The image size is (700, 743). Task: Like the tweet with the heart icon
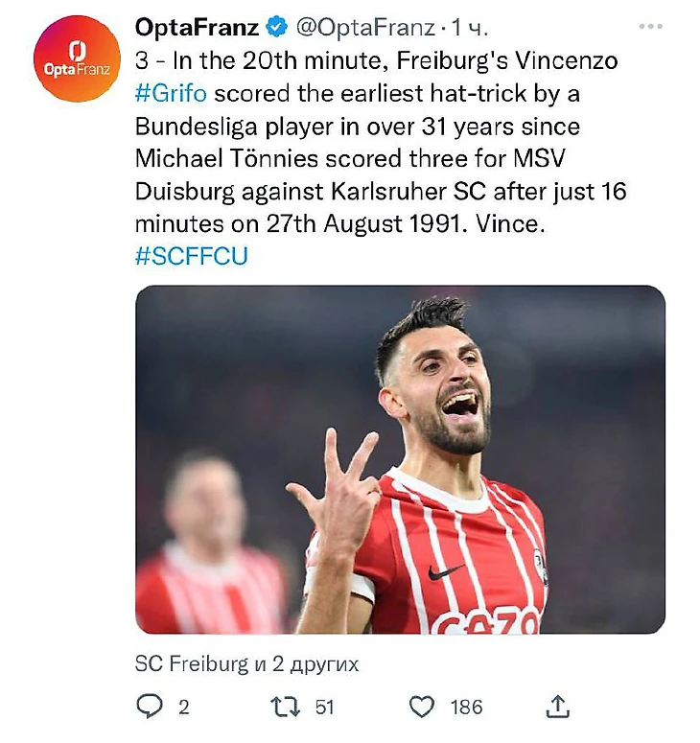click(422, 707)
